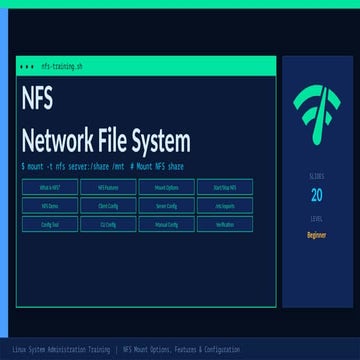The image size is (360, 360).
Task: Open the Verification topic box
Action: pos(225,224)
